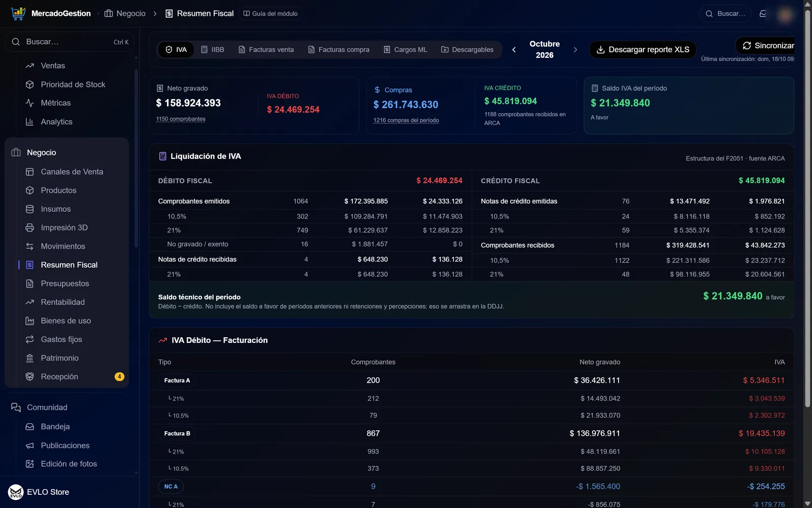Focus the sidebar Buscar search field

tap(70, 42)
